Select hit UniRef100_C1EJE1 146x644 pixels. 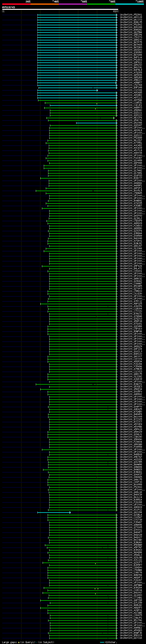pos(131,105)
